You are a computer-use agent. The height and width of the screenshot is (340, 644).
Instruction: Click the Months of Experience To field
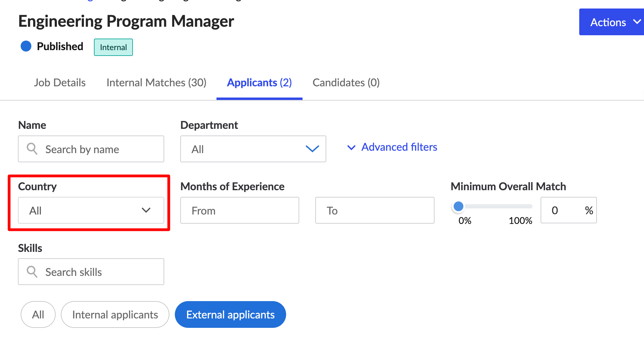pos(375,210)
